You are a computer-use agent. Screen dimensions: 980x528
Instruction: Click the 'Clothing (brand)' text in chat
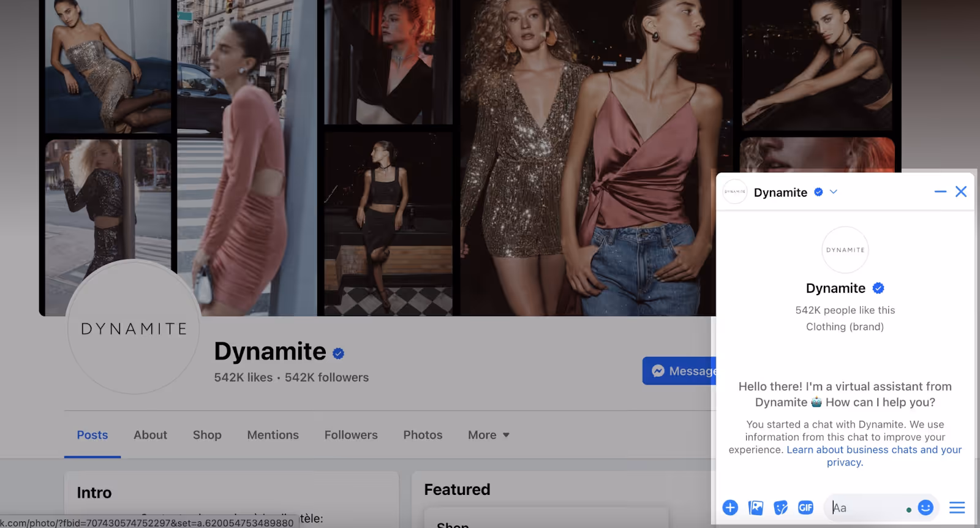845,326
